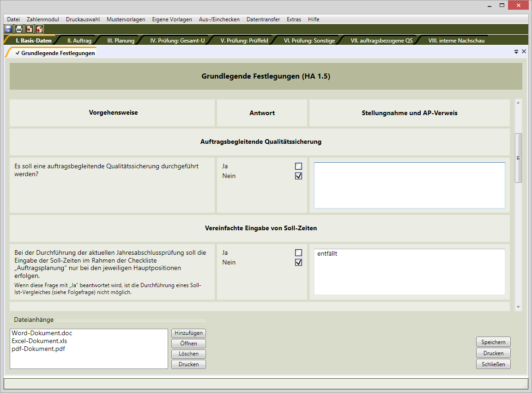The height and width of the screenshot is (393, 532).
Task: Click the stacked-pages red arrow toolbar icon
Action: click(39, 29)
